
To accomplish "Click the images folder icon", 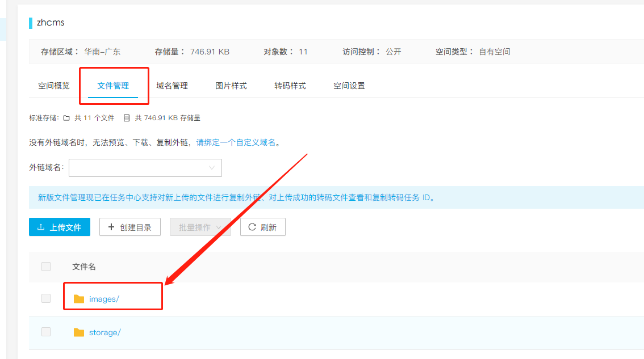I will (x=79, y=299).
